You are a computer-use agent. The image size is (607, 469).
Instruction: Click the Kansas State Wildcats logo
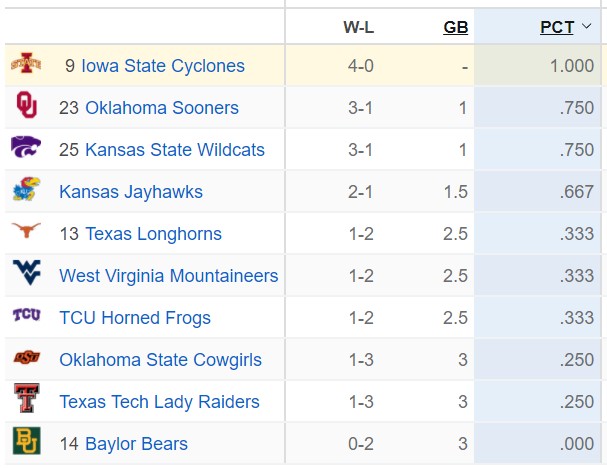26,147
